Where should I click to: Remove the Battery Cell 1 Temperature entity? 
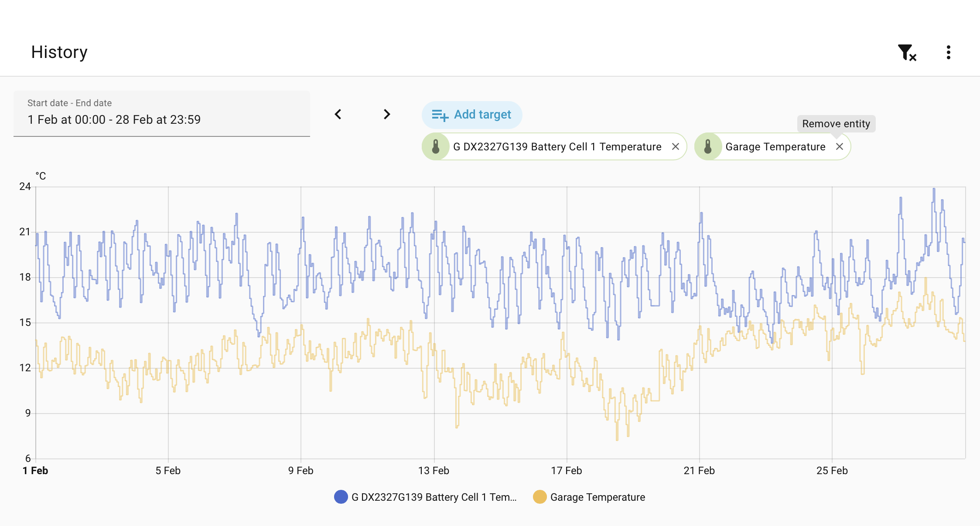tap(675, 146)
